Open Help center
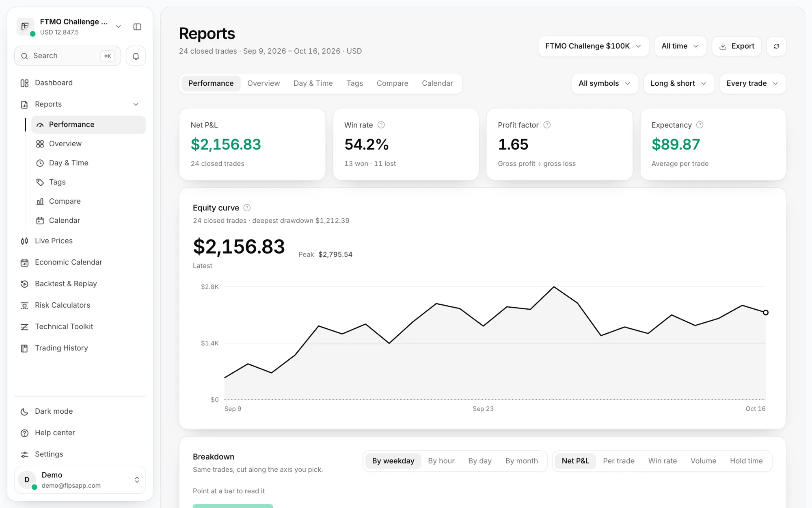 click(80, 433)
